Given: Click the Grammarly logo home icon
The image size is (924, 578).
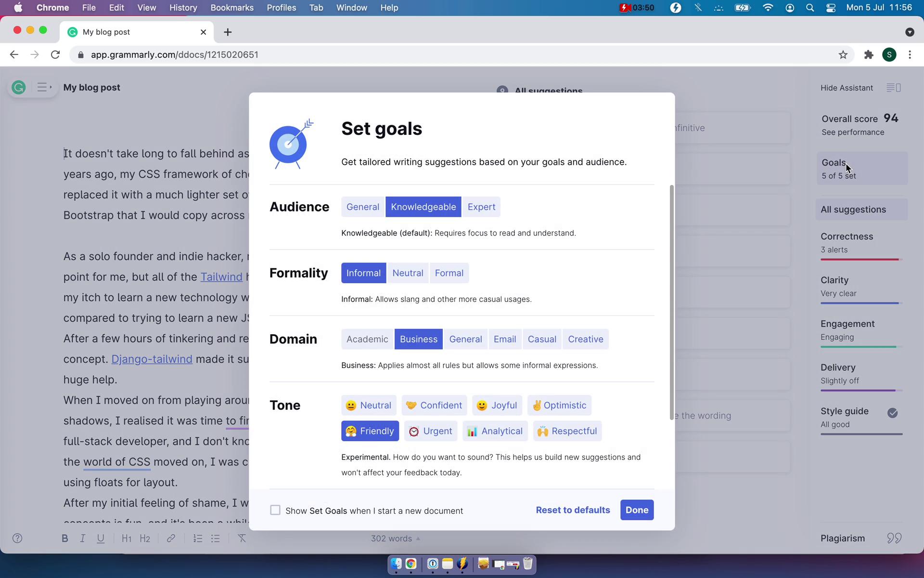Looking at the screenshot, I should tap(19, 88).
